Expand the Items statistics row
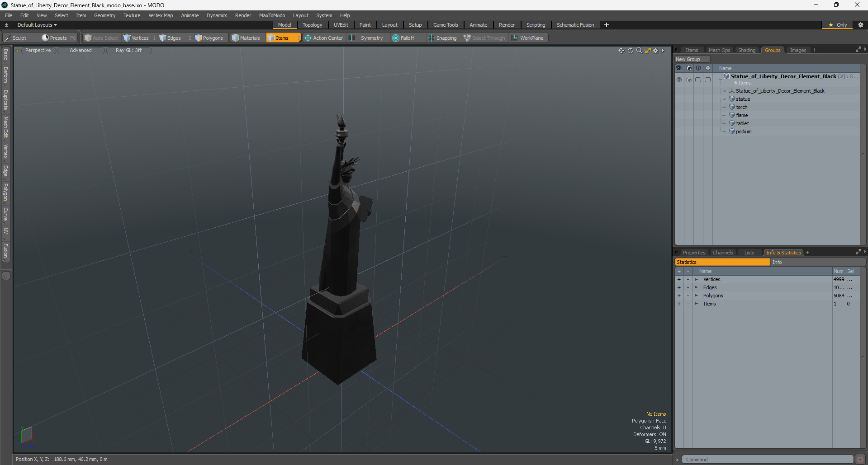Image resolution: width=868 pixels, height=465 pixels. point(697,304)
